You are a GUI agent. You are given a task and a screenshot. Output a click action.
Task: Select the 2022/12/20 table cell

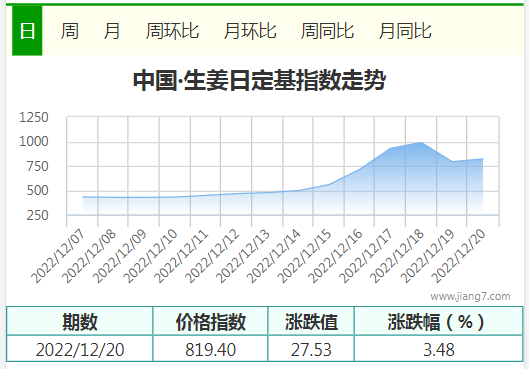(80, 349)
